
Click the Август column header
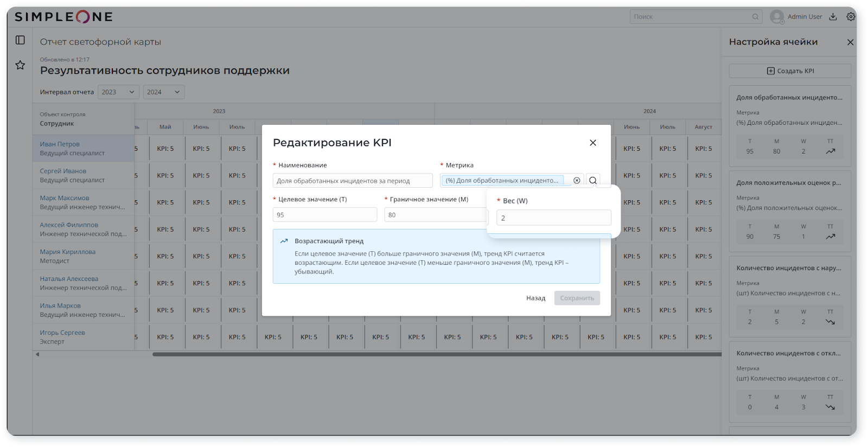[x=704, y=127]
